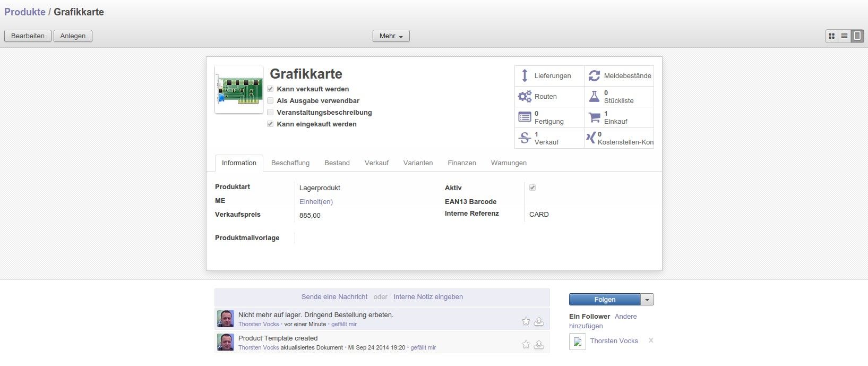Go back to Produkte breadcrumb
Image resolution: width=868 pixels, height=366 pixels.
click(x=25, y=12)
